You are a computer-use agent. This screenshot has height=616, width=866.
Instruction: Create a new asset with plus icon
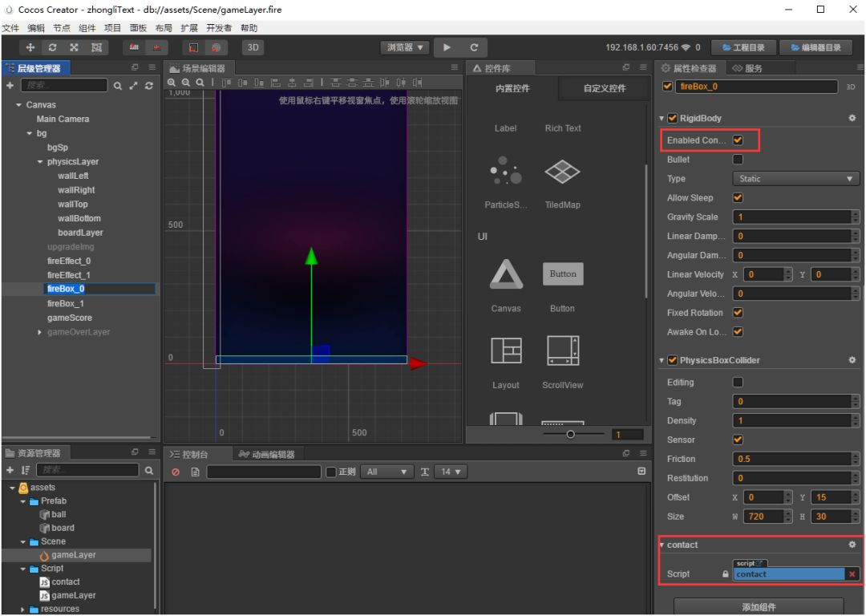10,470
